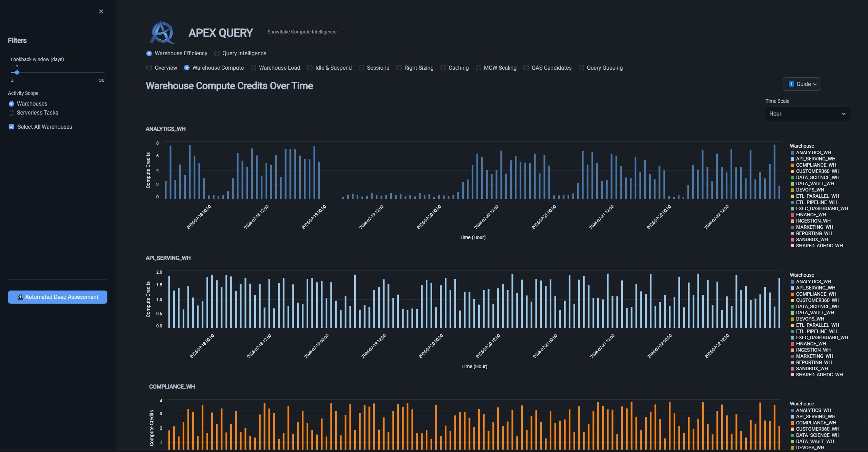Viewport: 868px width, 452px height.
Task: Switch to Query Intelligence mode
Action: click(240, 53)
